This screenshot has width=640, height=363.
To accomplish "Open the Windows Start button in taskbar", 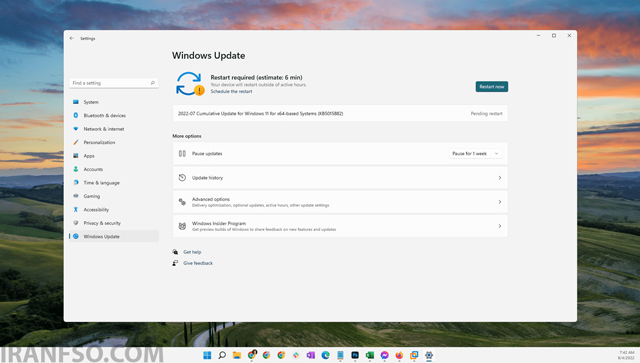I will (207, 355).
